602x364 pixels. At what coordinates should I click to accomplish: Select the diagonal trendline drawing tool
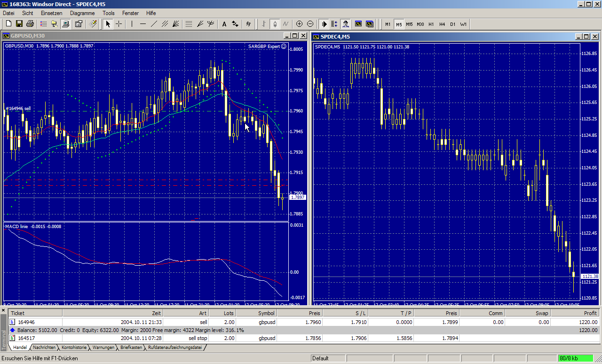click(154, 24)
